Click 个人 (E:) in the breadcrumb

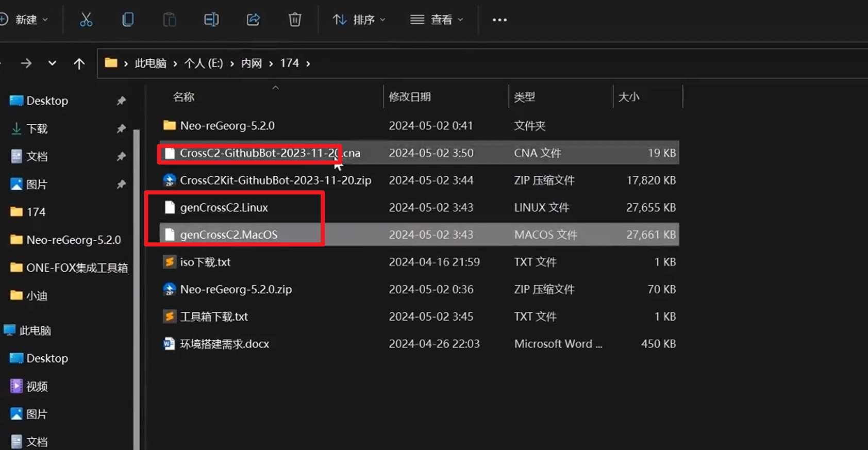204,63
